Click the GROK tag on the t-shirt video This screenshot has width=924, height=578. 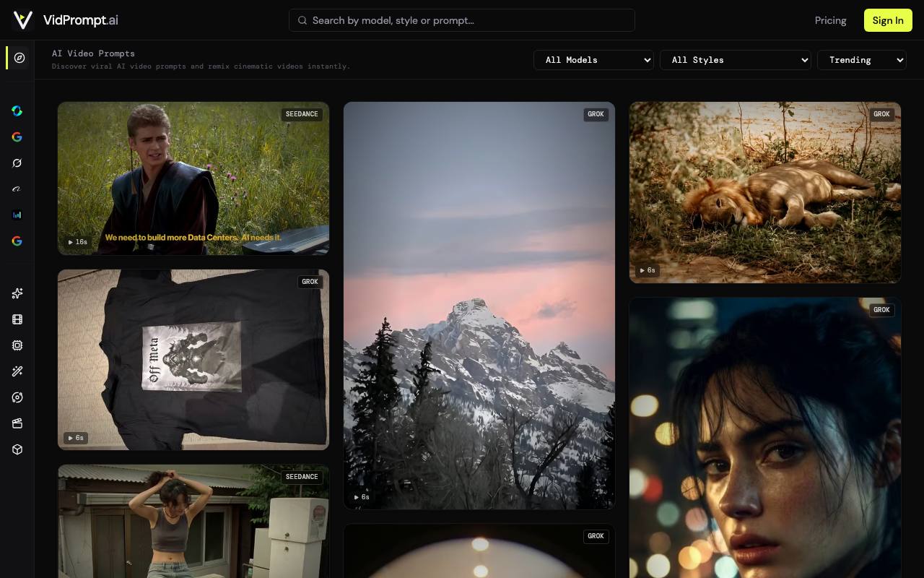[310, 282]
